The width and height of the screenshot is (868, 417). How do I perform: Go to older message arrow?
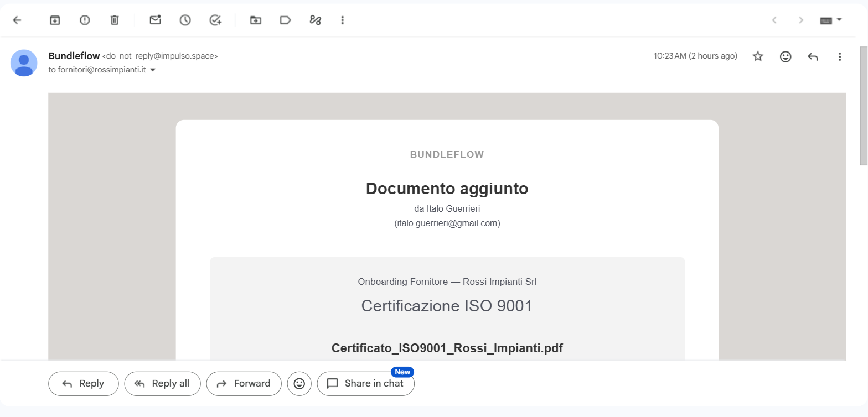[801, 20]
